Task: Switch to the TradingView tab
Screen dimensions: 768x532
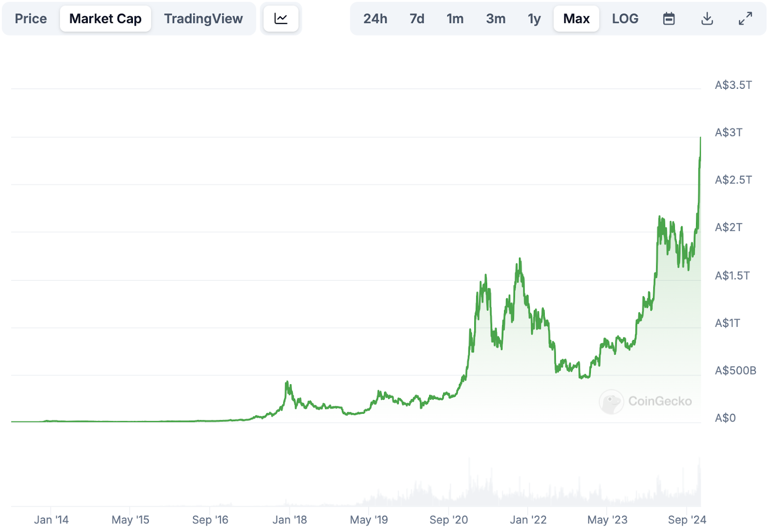Action: click(x=204, y=19)
